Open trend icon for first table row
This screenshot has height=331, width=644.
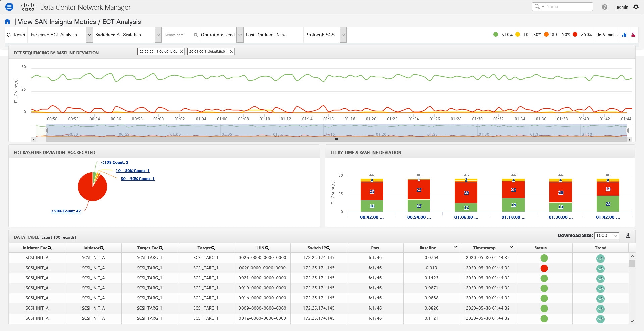click(600, 258)
